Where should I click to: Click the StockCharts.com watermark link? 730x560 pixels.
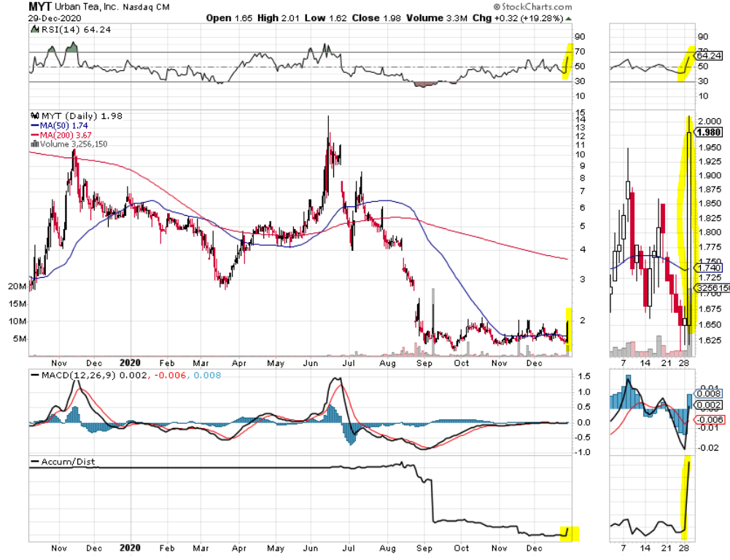click(x=532, y=7)
